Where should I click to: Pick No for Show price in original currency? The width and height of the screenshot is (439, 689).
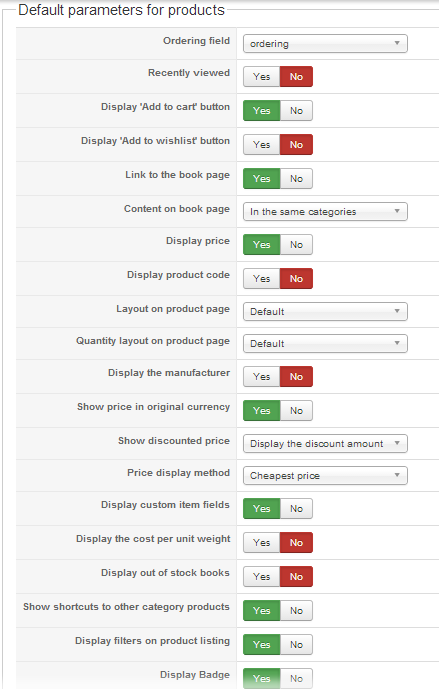pyautogui.click(x=296, y=410)
